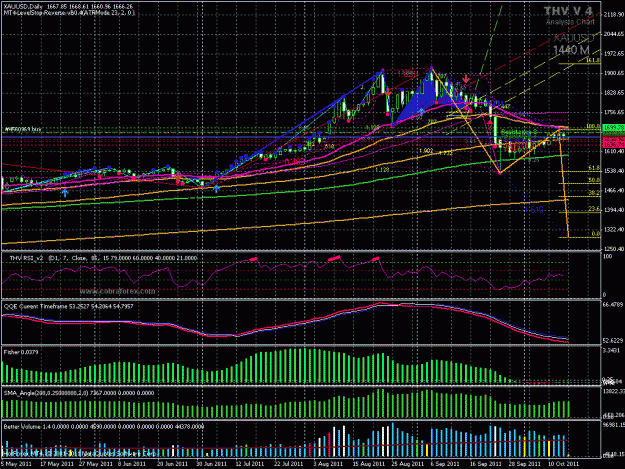
Task: Click the 1756.65 price axis value
Action: click(613, 112)
